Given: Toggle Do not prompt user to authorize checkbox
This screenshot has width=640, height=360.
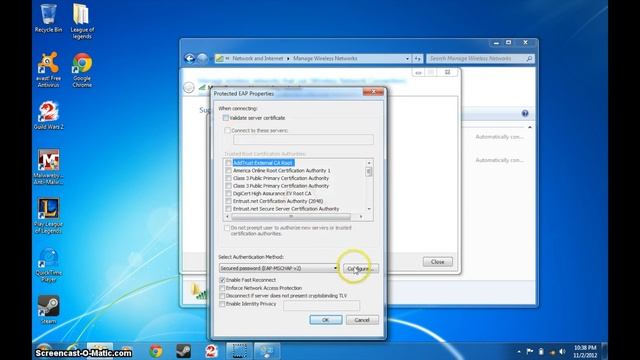Looking at the screenshot, I should (x=227, y=228).
